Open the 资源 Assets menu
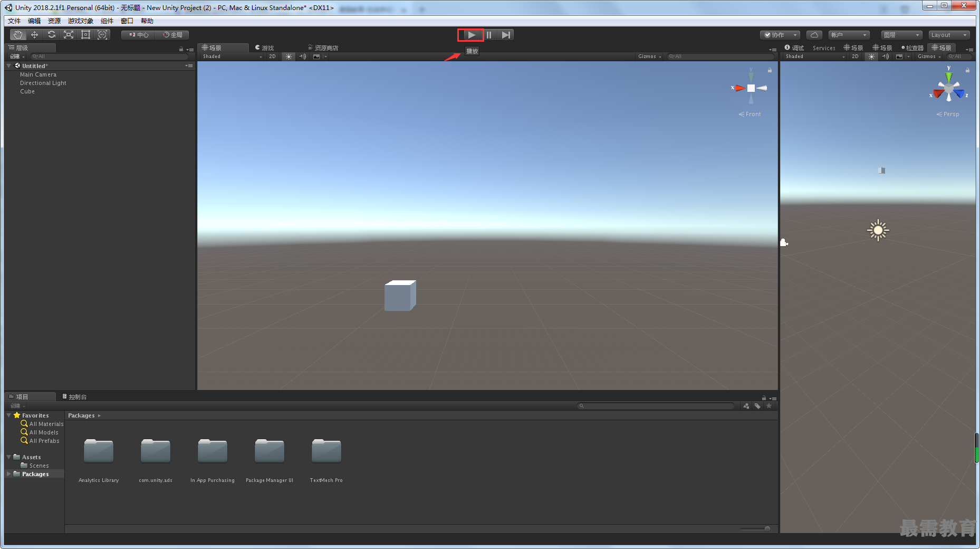This screenshot has width=980, height=549. [54, 21]
